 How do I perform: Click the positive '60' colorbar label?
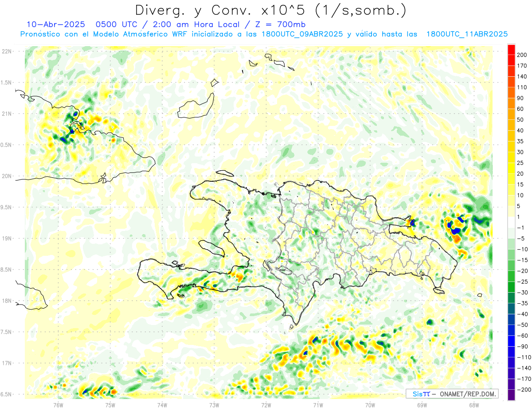(x=520, y=109)
